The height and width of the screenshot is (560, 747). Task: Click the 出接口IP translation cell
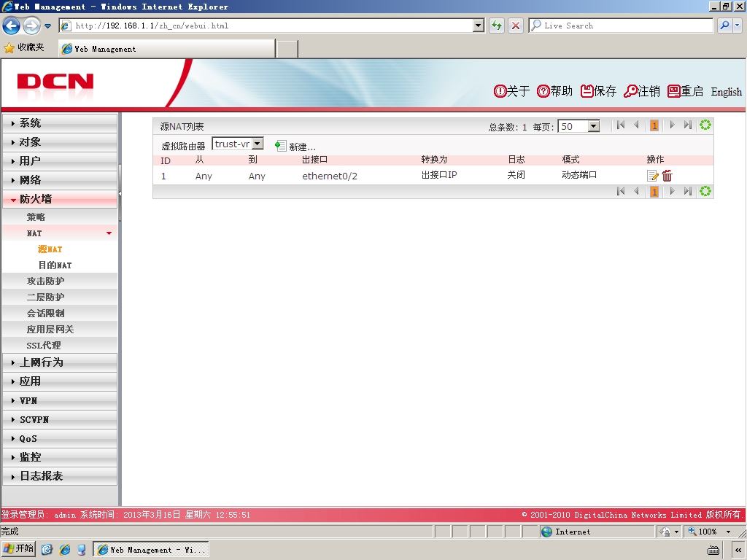click(438, 175)
